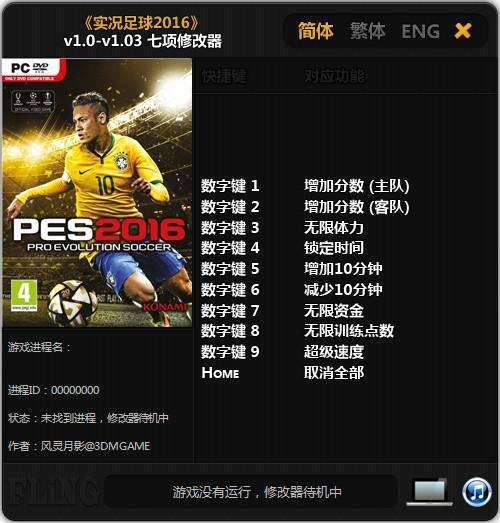Click the PES 2016 cover image
The height and width of the screenshot is (523, 500).
(x=97, y=193)
